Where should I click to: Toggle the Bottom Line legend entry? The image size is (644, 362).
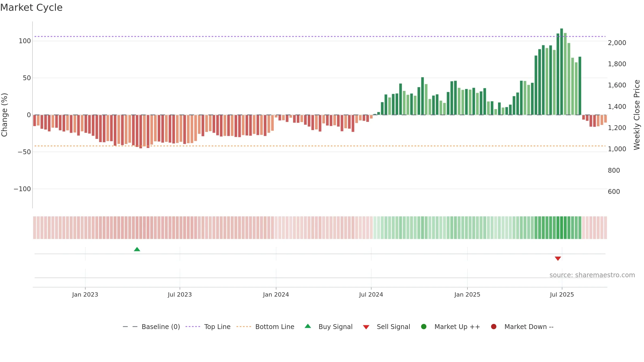(x=265, y=327)
